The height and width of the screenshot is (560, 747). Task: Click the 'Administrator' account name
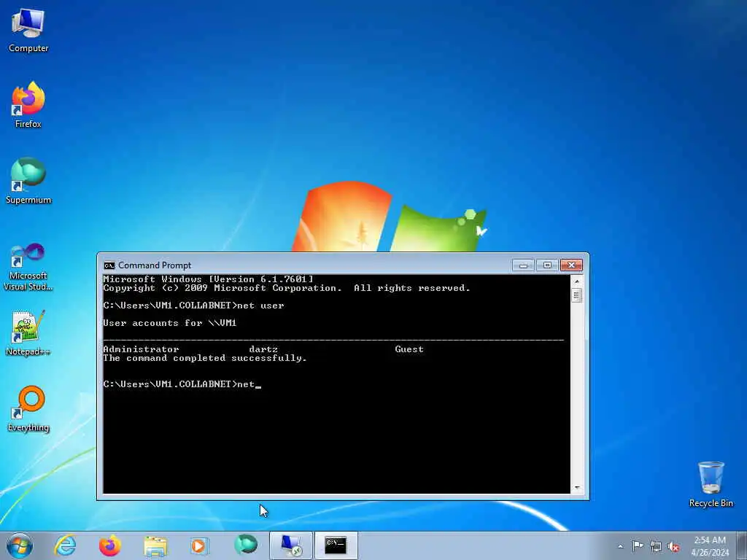141,349
